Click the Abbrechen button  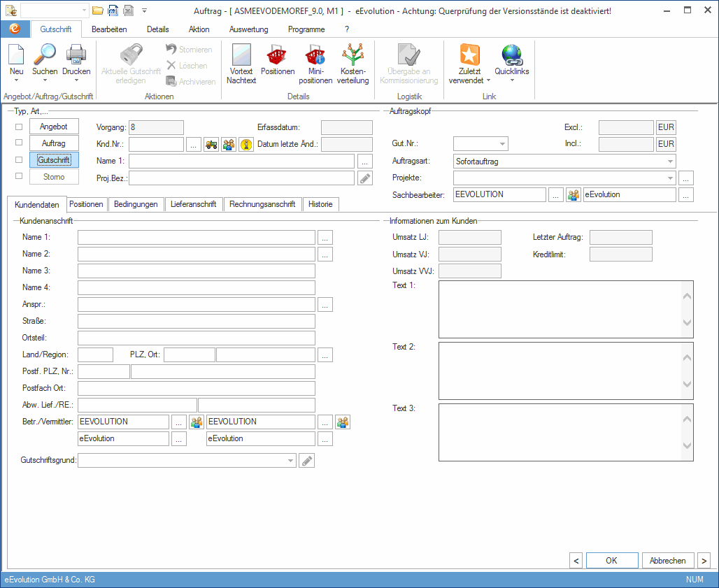pyautogui.click(x=668, y=561)
